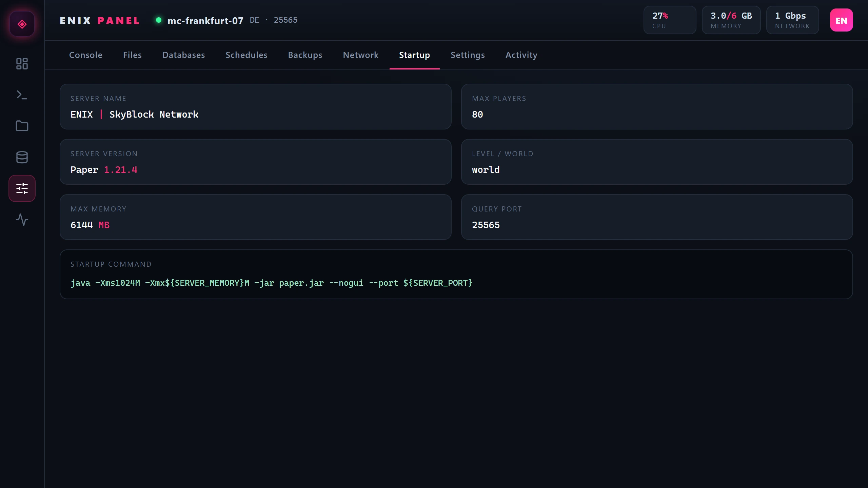Open the console terminal sidebar icon
Image resolution: width=868 pixels, height=488 pixels.
[x=22, y=95]
